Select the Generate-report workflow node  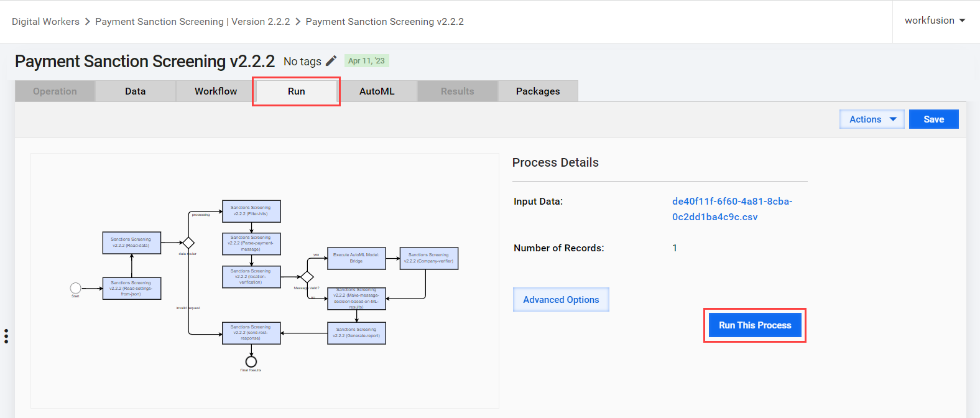[x=356, y=333]
